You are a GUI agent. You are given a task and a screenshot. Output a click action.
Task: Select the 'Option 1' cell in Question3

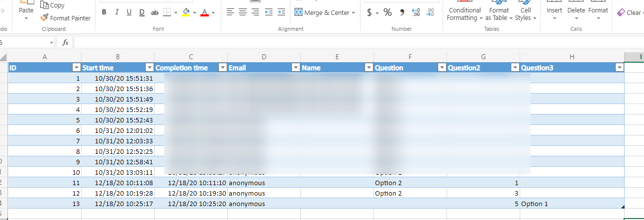pos(572,204)
